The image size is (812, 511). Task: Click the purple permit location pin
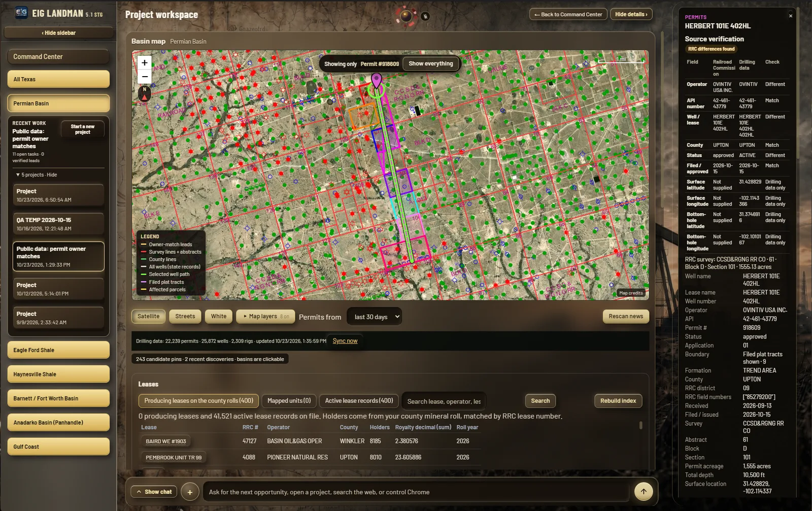376,81
